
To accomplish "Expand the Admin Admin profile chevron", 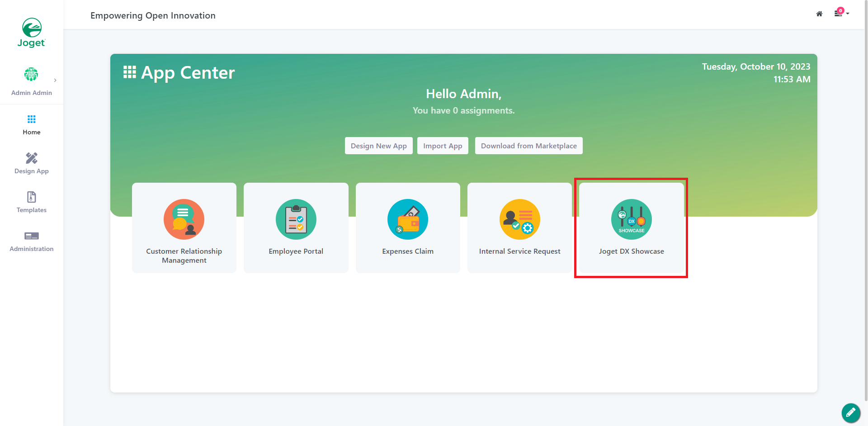I will click(x=55, y=80).
